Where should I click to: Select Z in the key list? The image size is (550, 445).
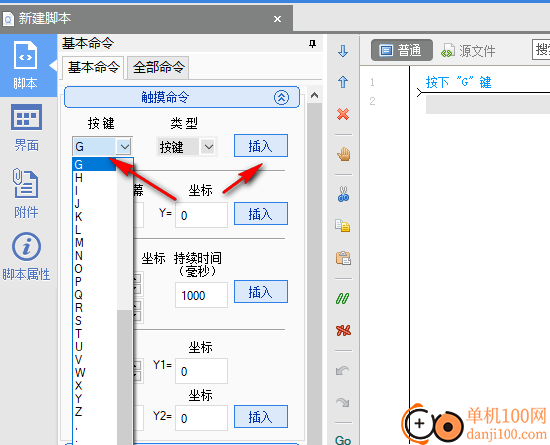pos(94,411)
